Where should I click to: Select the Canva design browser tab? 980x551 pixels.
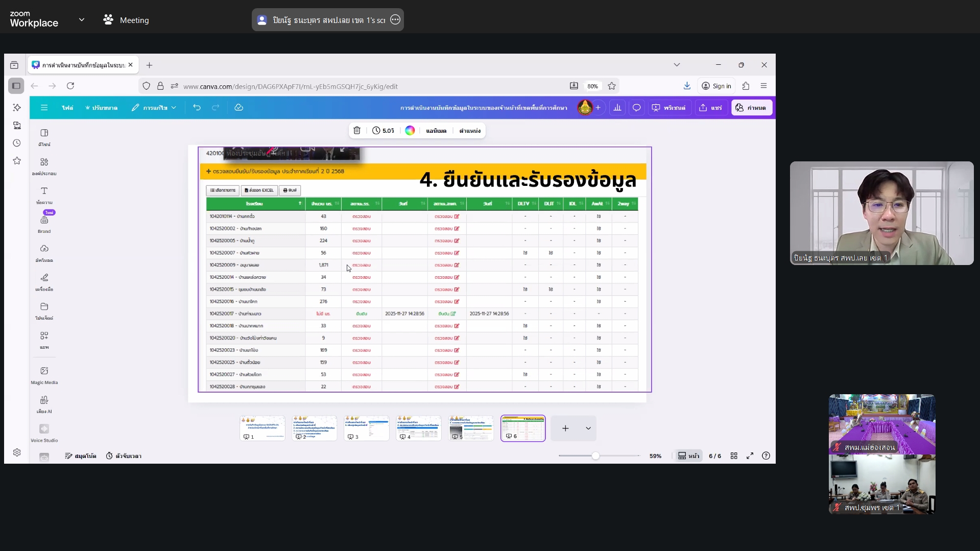coord(82,65)
